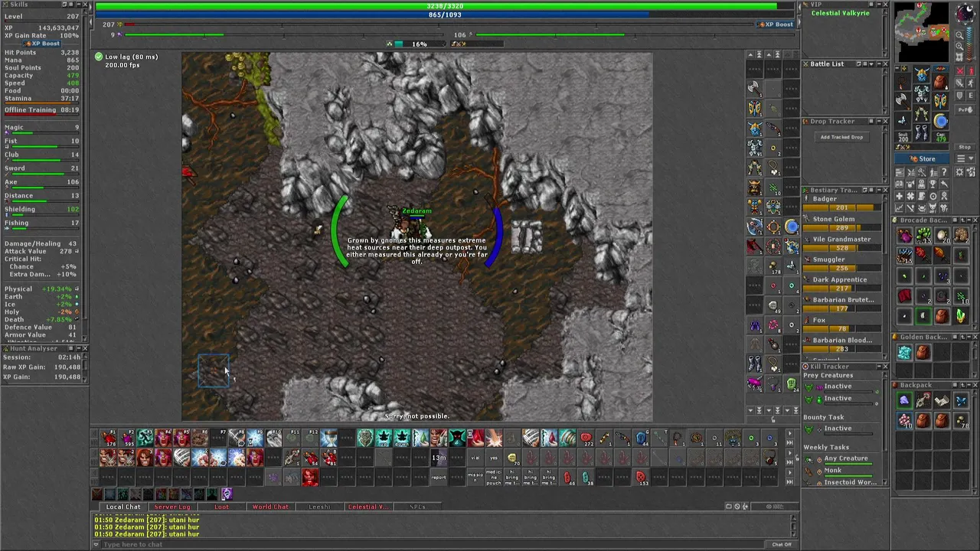Click the hourglass action bar slot

tap(329, 438)
